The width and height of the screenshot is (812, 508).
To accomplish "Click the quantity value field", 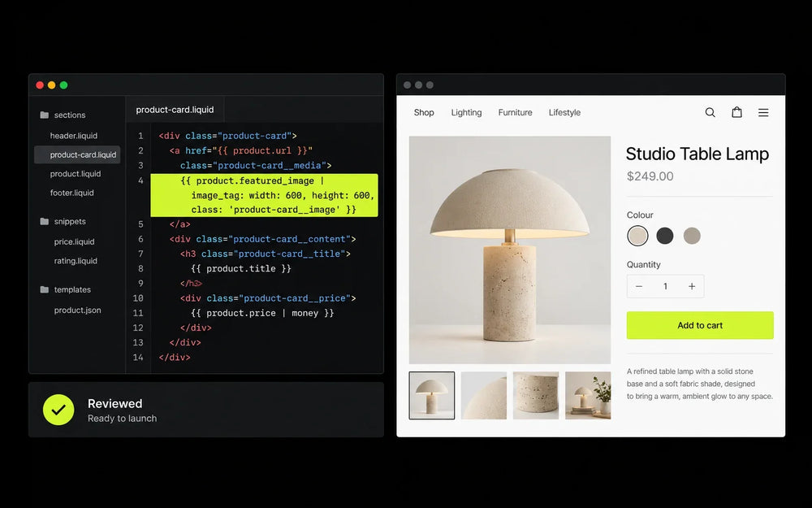I will point(666,286).
